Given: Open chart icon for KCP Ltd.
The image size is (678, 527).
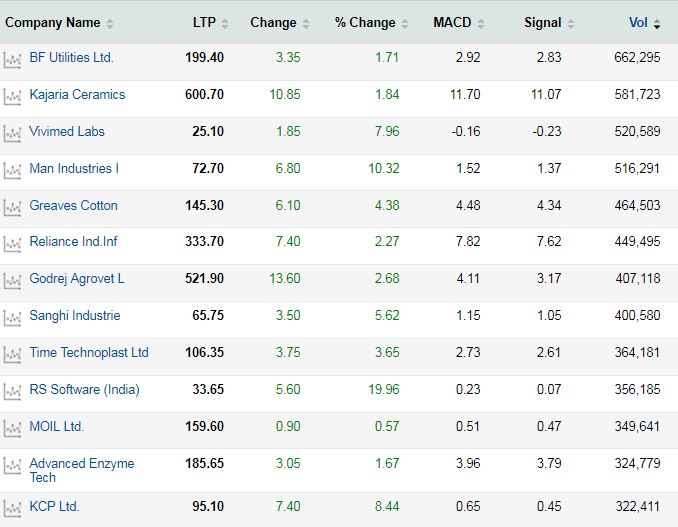Looking at the screenshot, I should (x=12, y=508).
